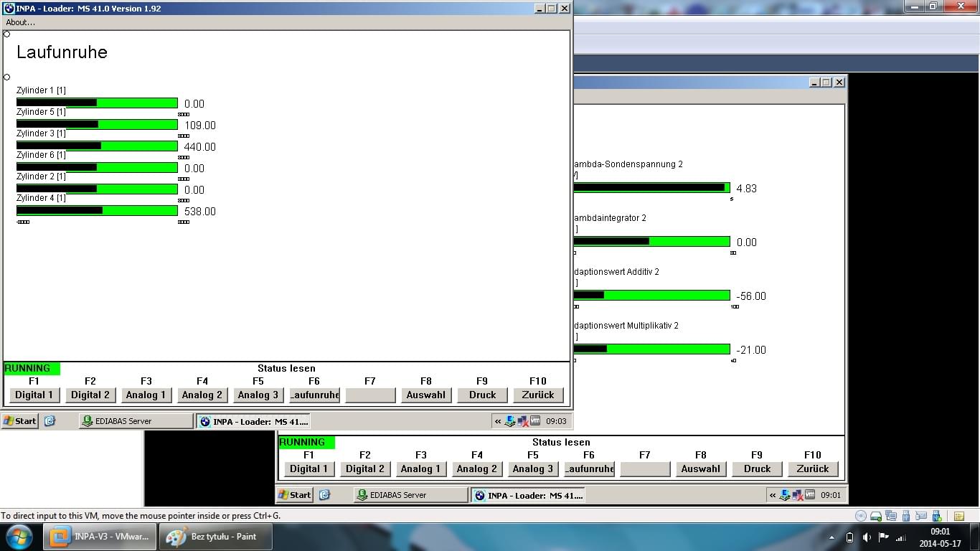Select Analog 2 in the front INPA window
The width and height of the screenshot is (980, 551).
pyautogui.click(x=202, y=395)
